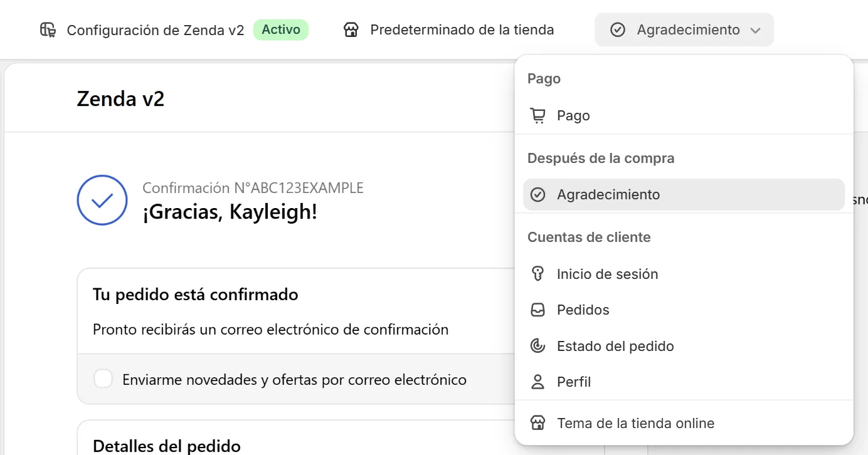Select Pago from the page menu
The image size is (868, 455).
pyautogui.click(x=684, y=115)
